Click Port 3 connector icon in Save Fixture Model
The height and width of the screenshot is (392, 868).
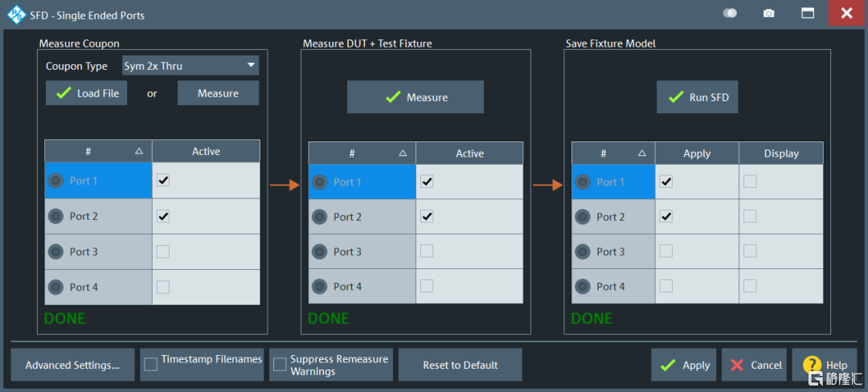click(x=583, y=251)
